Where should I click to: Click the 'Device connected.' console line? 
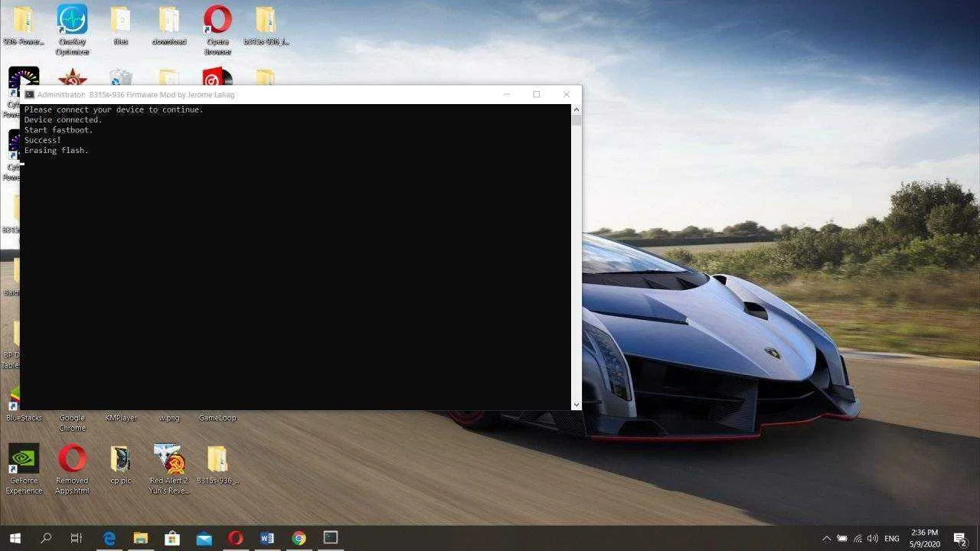point(63,120)
